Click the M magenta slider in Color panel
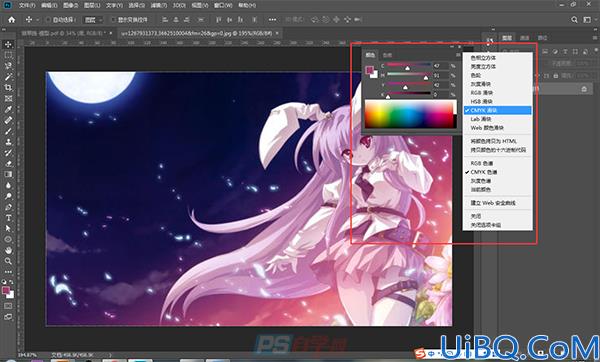The width and height of the screenshot is (600, 362). click(409, 75)
